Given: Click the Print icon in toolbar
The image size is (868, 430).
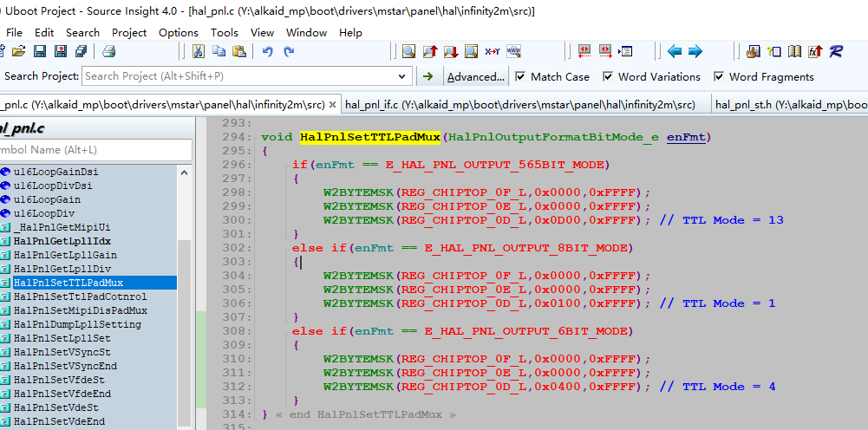Looking at the screenshot, I should [x=108, y=52].
